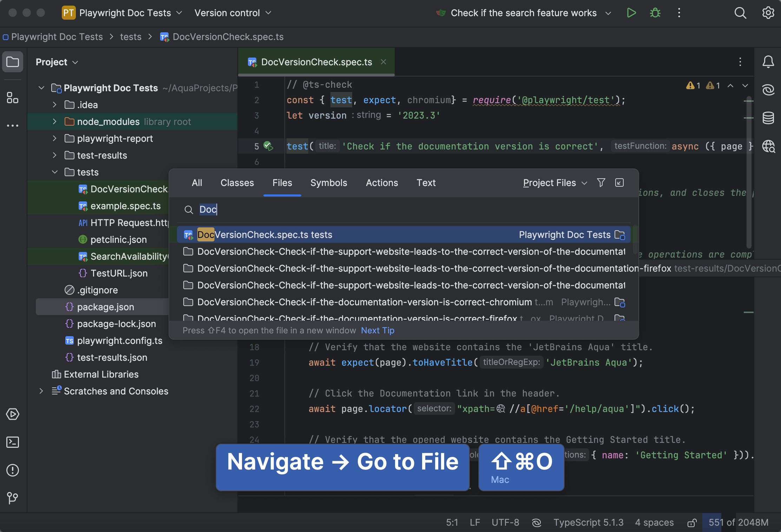
Task: Open the AI Assistant spiral icon
Action: pyautogui.click(x=768, y=90)
